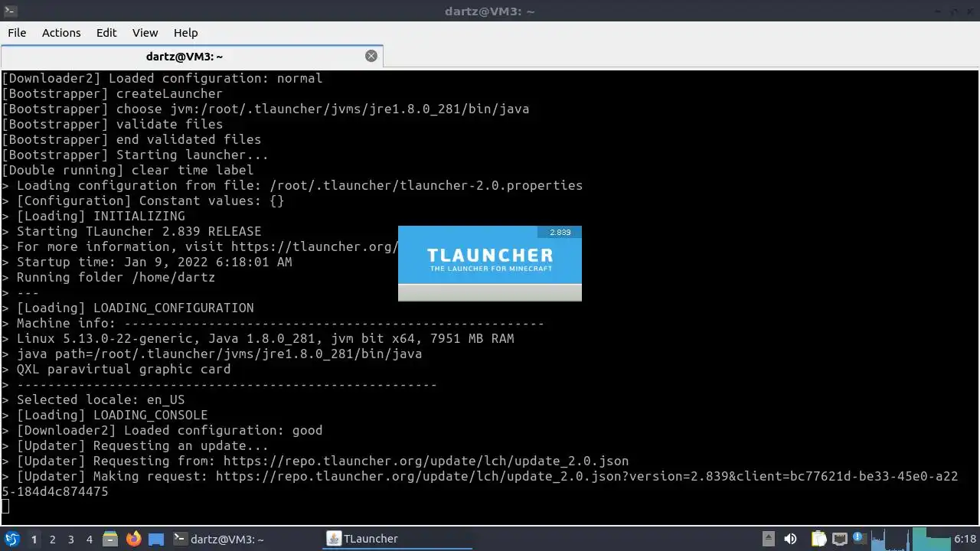The height and width of the screenshot is (551, 980).
Task: Click the '[Loading] LOADING_CONSOLE' line
Action: click(105, 415)
